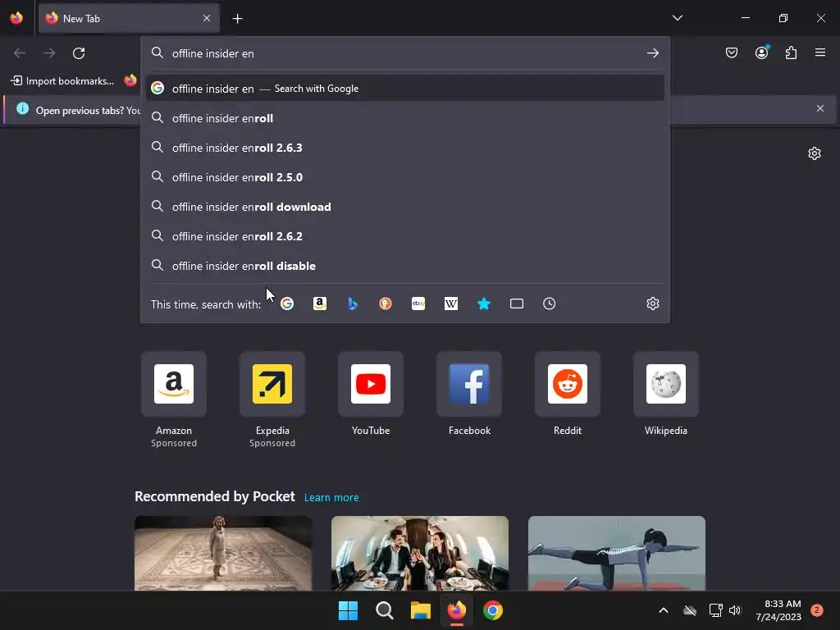Click Import bookmarks in the bookmarks bar

(62, 81)
